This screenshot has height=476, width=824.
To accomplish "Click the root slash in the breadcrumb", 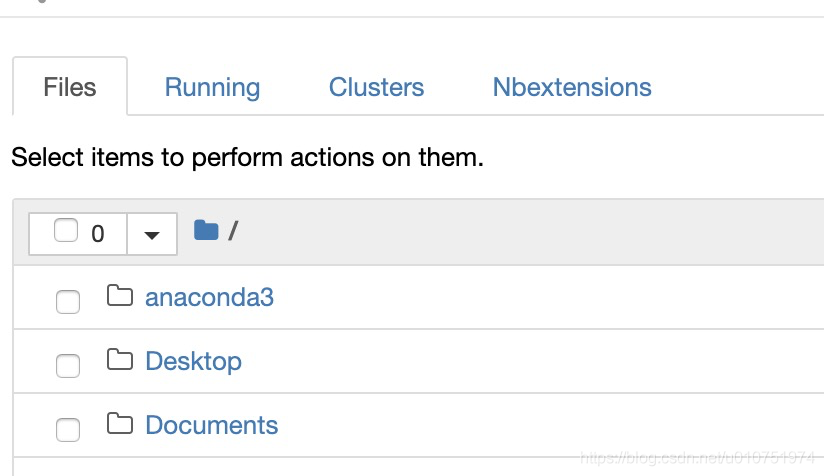I will [233, 232].
